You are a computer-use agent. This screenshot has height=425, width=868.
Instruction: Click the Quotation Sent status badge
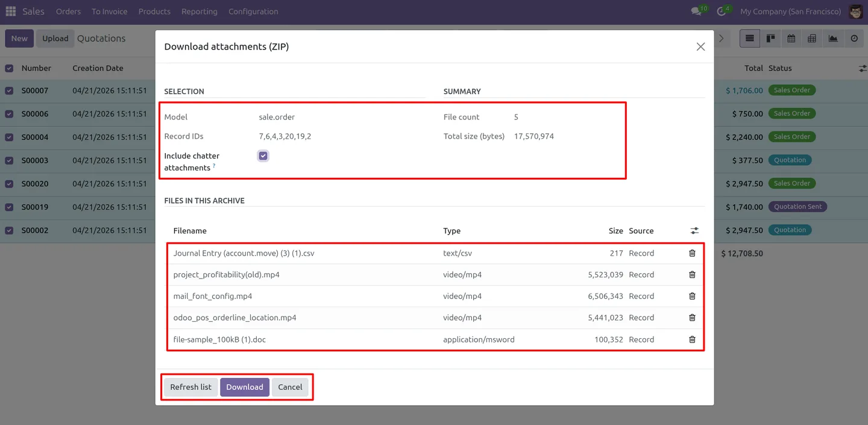tap(797, 207)
